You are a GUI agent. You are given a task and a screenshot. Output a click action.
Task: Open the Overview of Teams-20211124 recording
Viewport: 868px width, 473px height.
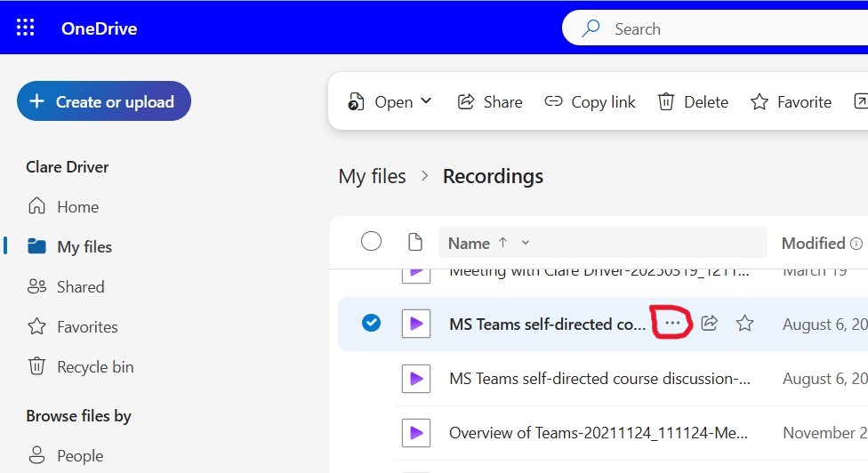click(598, 433)
